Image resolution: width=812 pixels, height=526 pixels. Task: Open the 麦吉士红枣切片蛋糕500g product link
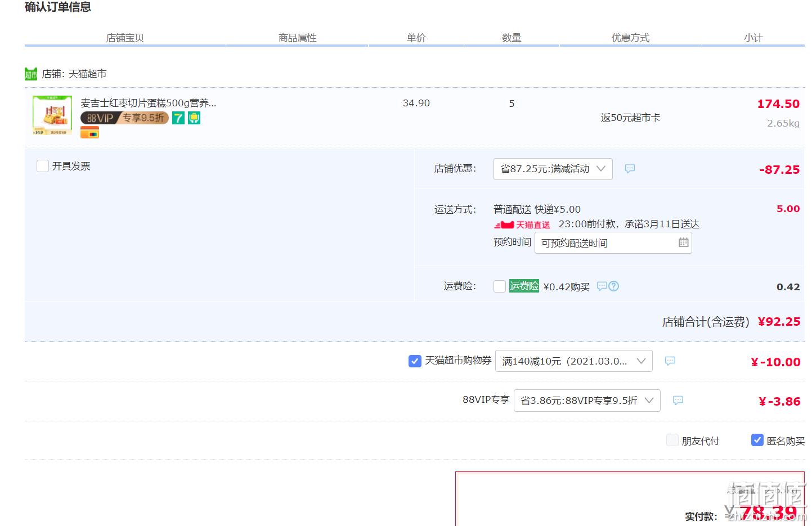[149, 103]
